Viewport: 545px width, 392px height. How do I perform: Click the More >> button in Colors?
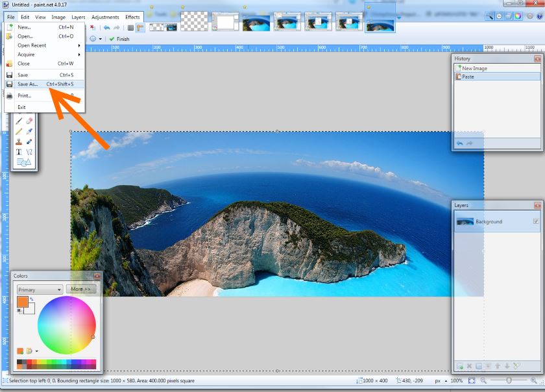[x=81, y=289]
